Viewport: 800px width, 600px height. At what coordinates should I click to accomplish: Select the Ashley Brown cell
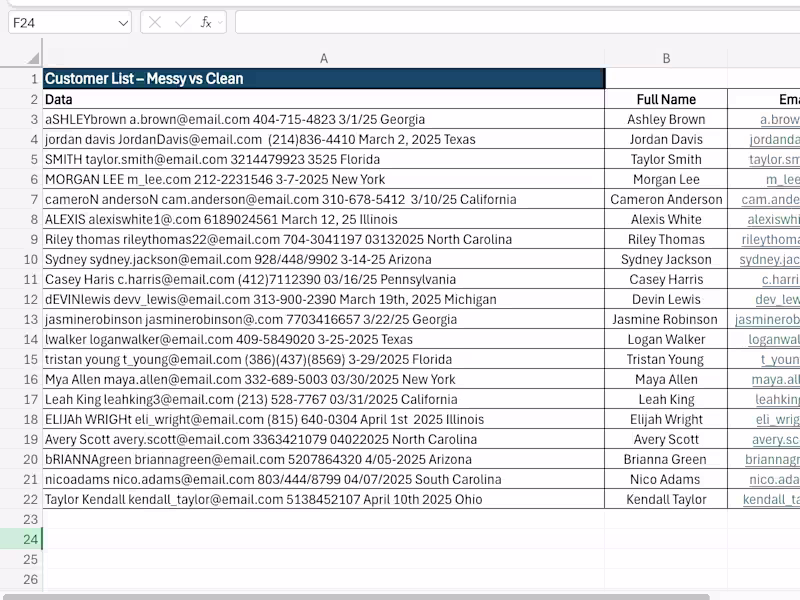666,119
